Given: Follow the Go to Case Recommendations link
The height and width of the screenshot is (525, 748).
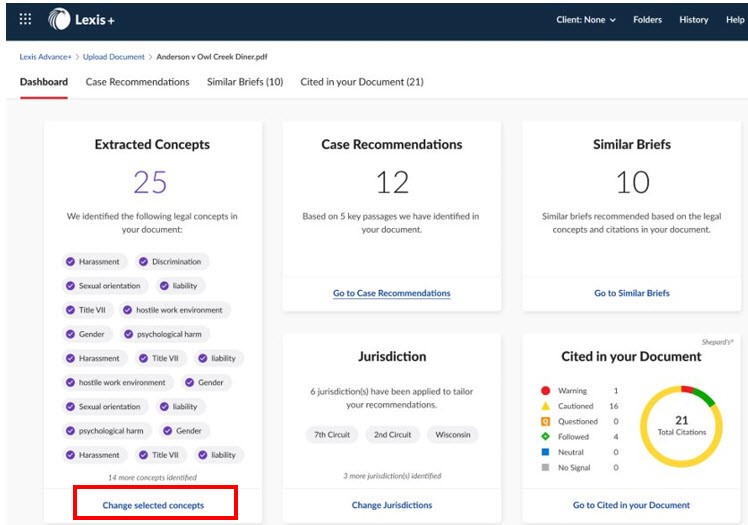Looking at the screenshot, I should 392,293.
